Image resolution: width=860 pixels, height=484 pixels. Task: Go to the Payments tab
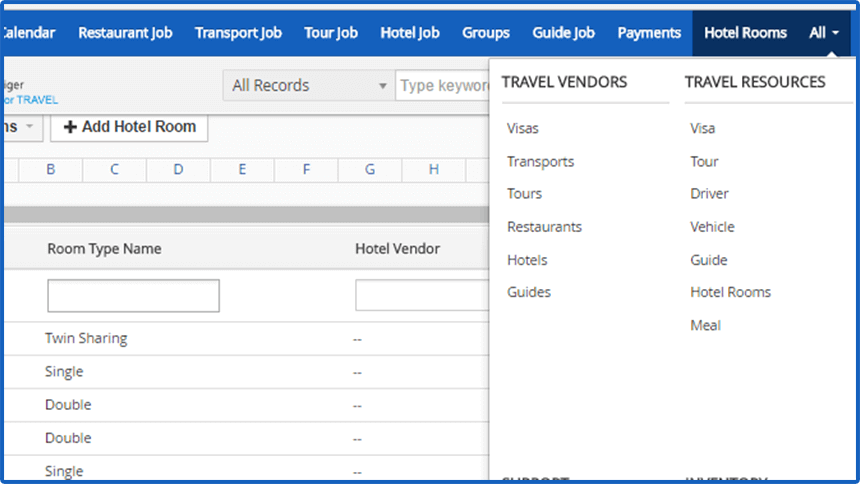649,33
